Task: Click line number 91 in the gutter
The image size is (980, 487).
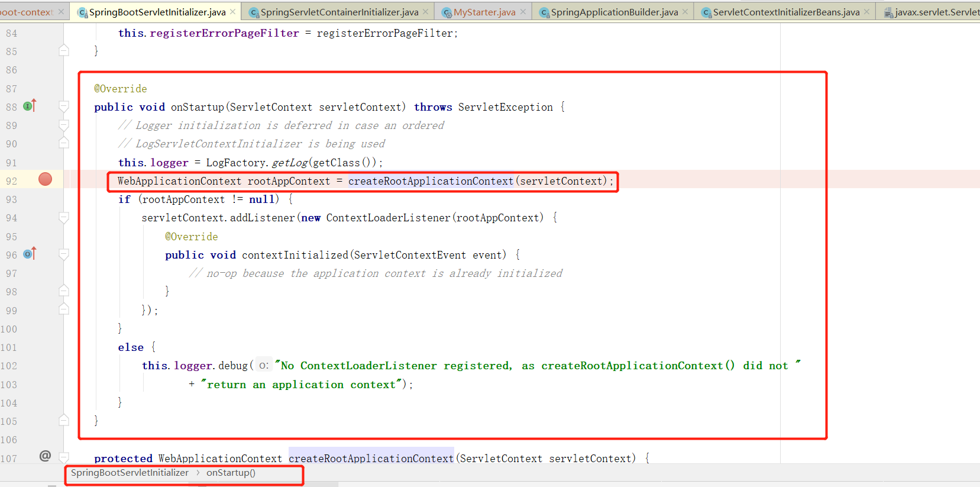Action: click(x=12, y=163)
